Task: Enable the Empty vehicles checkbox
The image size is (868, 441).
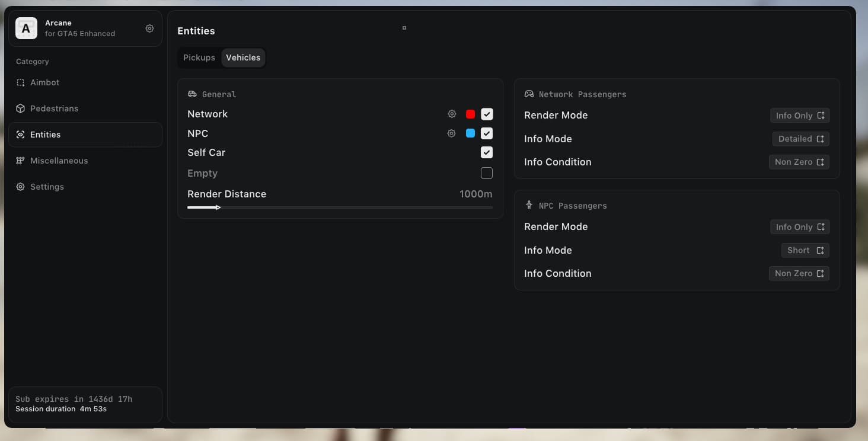Action: click(487, 173)
